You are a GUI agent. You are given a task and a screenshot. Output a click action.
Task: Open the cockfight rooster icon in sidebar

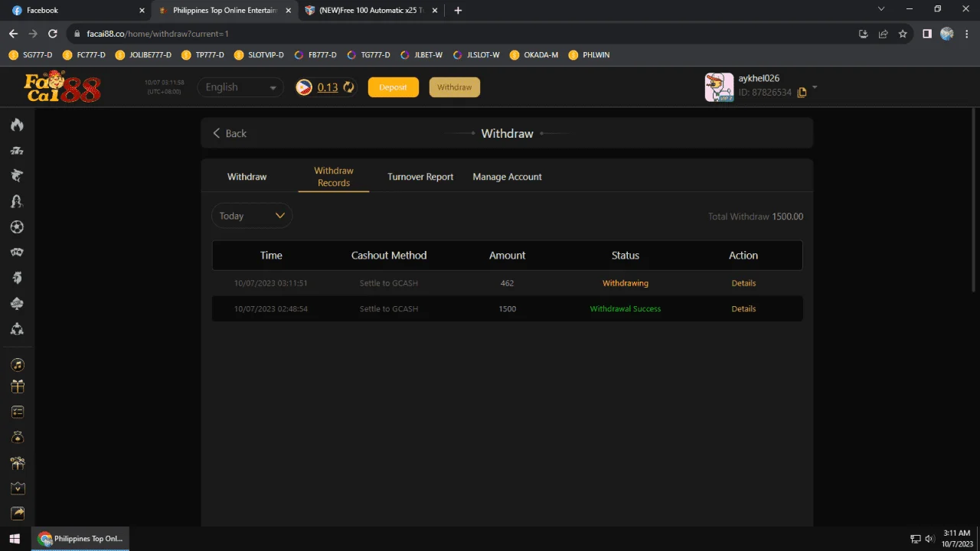click(17, 278)
